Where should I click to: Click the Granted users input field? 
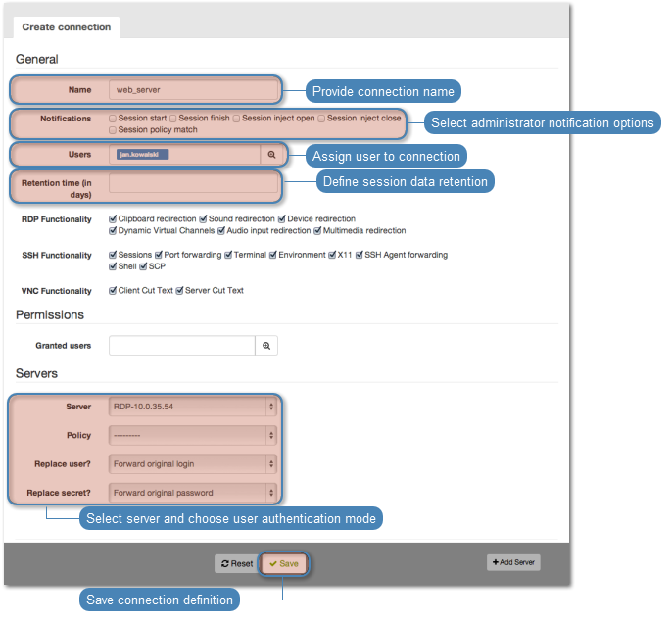pyautogui.click(x=182, y=346)
